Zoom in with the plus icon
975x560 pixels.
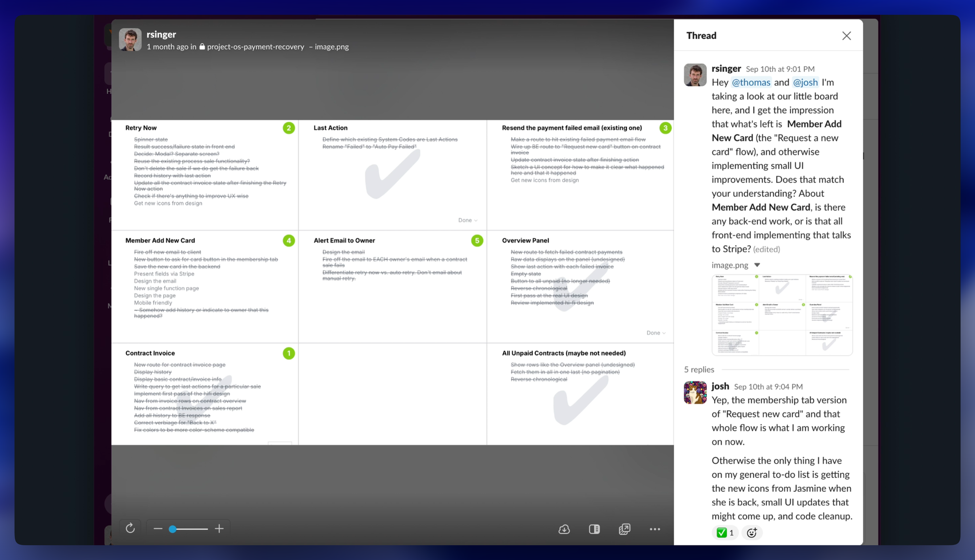[219, 529]
